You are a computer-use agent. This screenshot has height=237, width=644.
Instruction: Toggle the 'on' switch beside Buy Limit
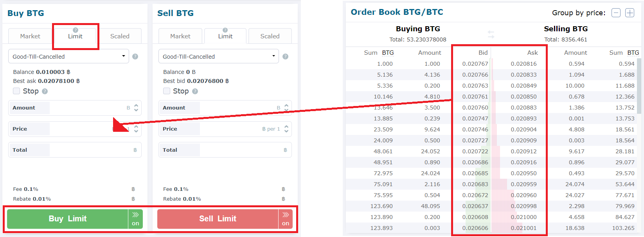click(x=135, y=219)
